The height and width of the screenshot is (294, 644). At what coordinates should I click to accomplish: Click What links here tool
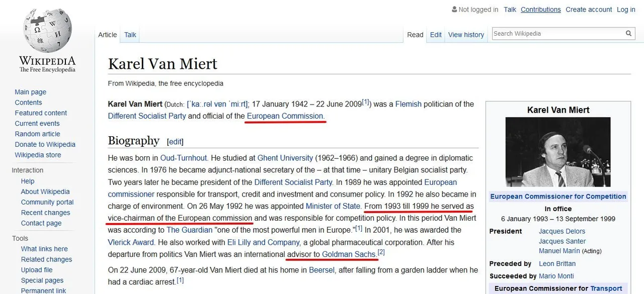[44, 249]
